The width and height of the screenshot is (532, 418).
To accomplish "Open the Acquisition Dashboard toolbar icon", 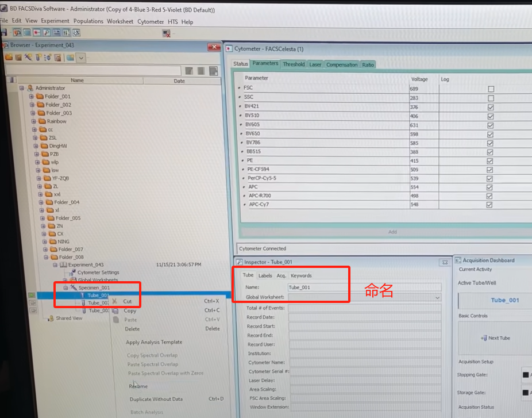I will [x=56, y=33].
